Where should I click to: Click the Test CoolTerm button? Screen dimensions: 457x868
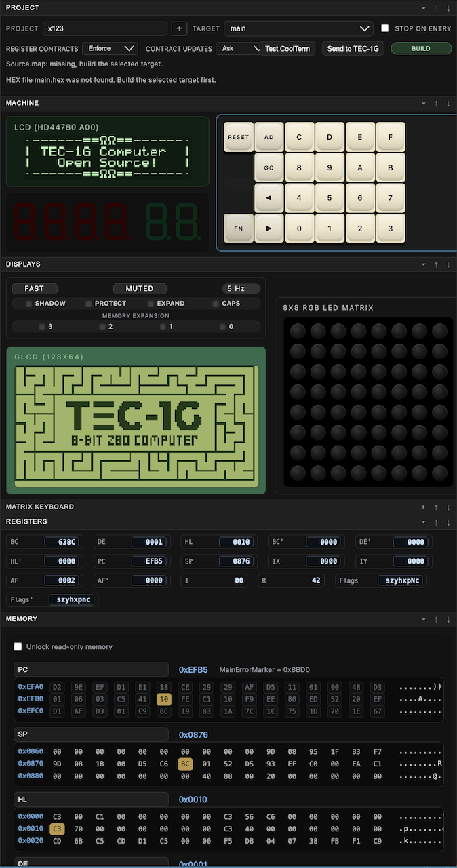click(x=287, y=49)
